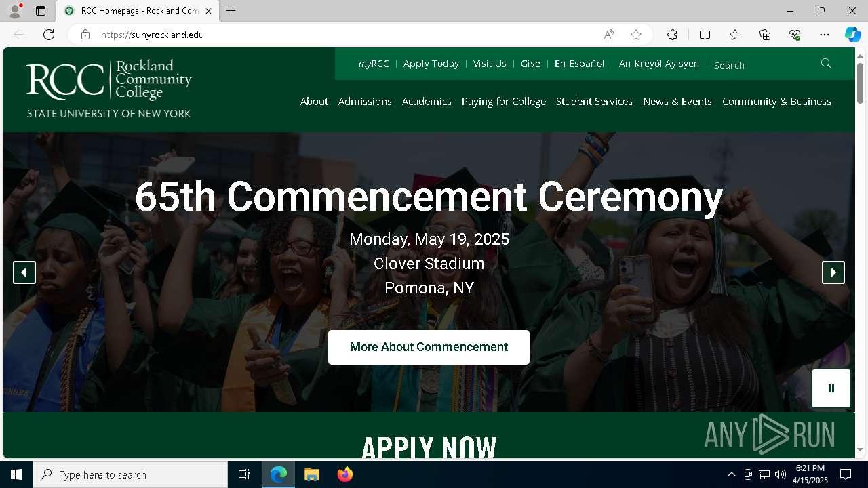Click the browser profile icon
This screenshot has width=868, height=488.
pyautogui.click(x=15, y=11)
